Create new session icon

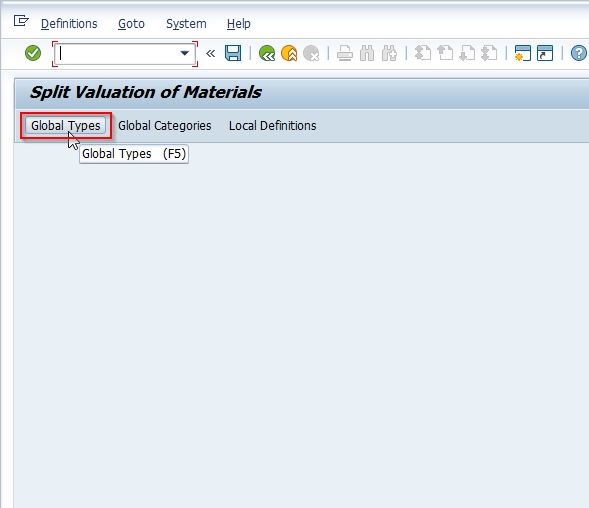[523, 53]
